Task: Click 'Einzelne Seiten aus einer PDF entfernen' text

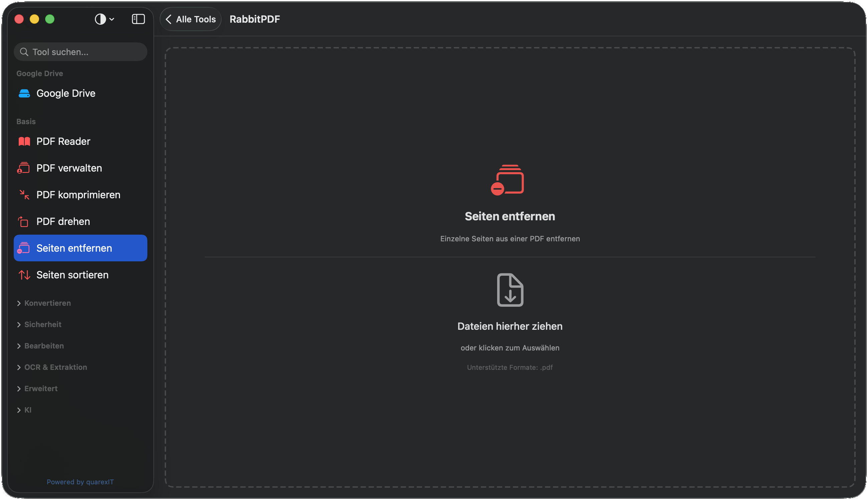Action: click(510, 239)
